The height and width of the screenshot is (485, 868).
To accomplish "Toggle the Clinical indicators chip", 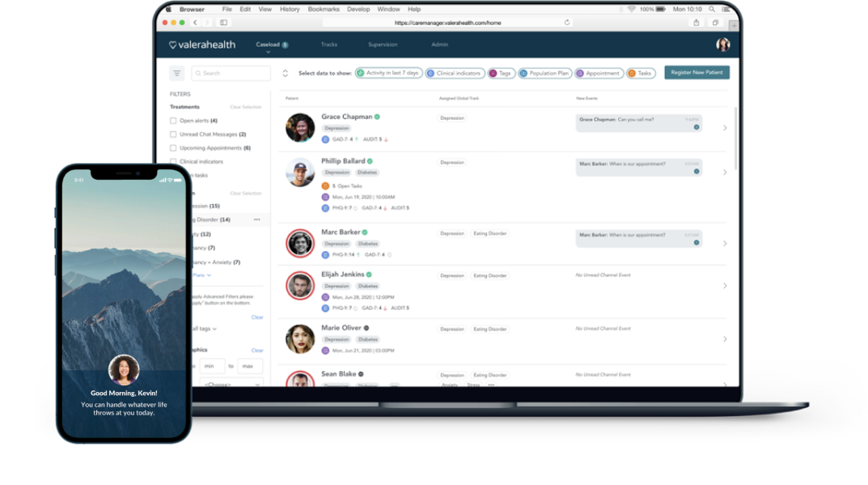I will 455,73.
